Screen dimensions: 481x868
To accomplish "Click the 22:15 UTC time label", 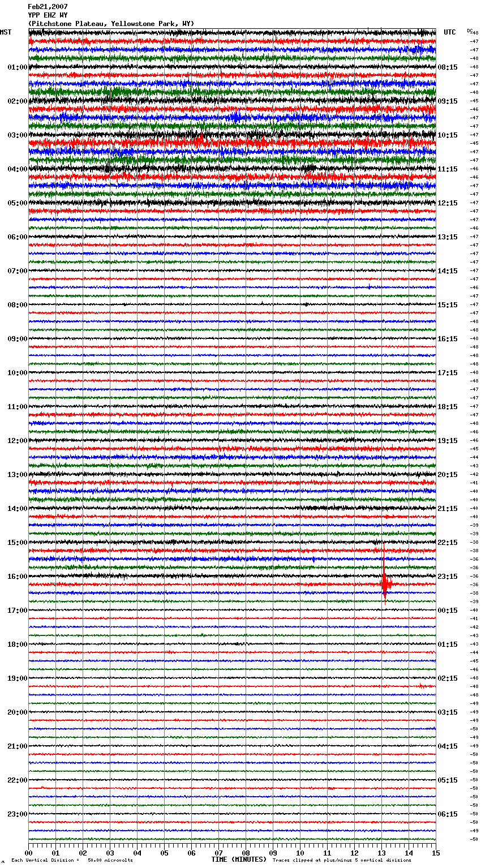I will click(448, 543).
